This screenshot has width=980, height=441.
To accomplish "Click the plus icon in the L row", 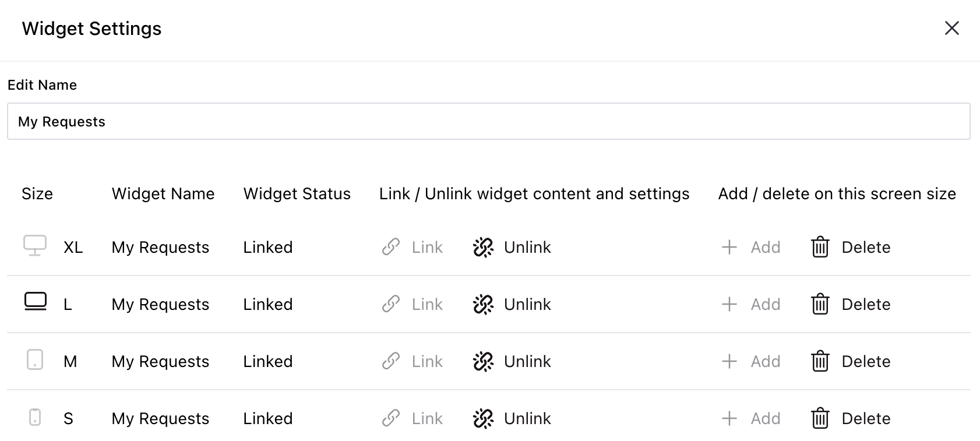I will pyautogui.click(x=729, y=304).
